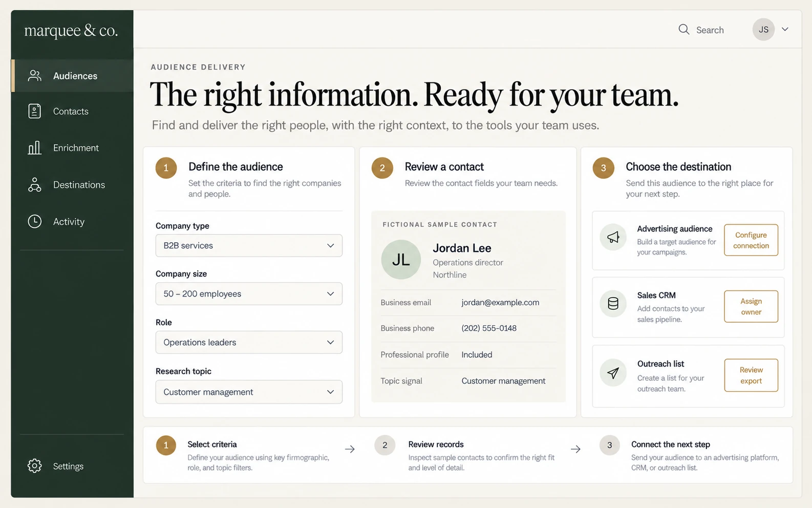Screen dimensions: 812x508
Task: Click the Sales CRM title
Action: 656,295
